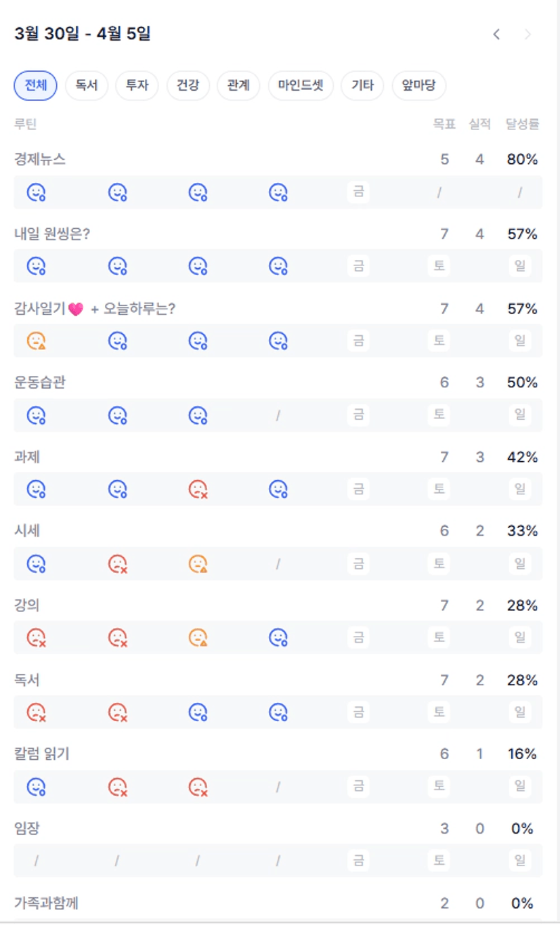This screenshot has height=925, width=560.
Task: Filter routines by 투자 category
Action: pyautogui.click(x=137, y=86)
